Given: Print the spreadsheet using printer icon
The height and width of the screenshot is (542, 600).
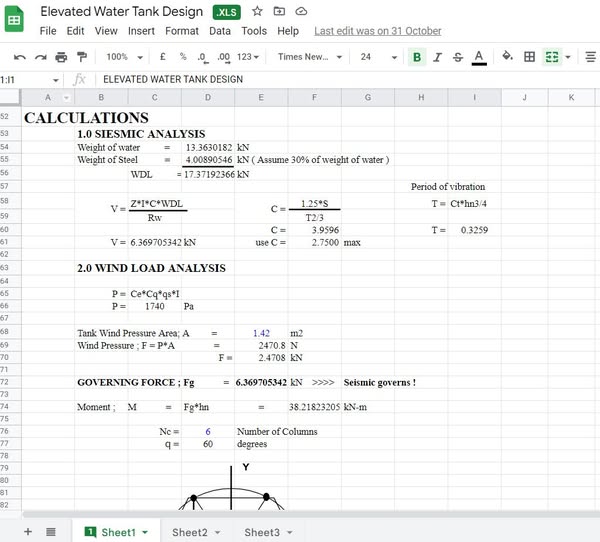Looking at the screenshot, I should [61, 57].
